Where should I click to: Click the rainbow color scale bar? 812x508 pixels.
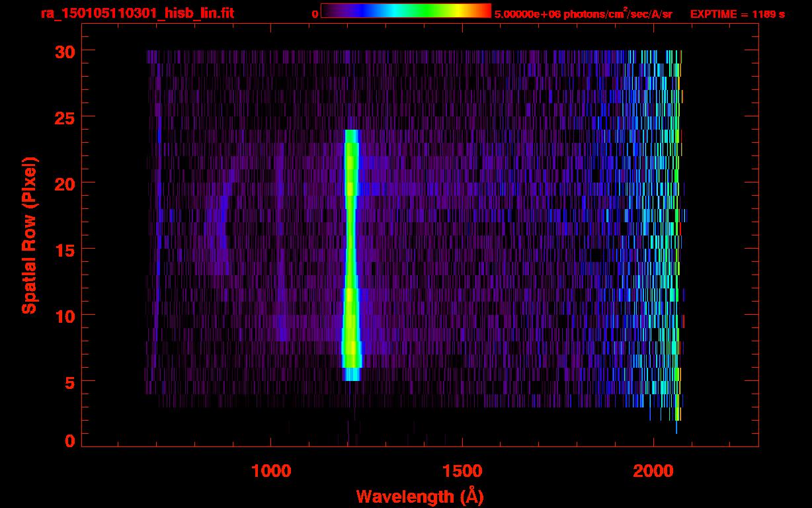(405, 11)
